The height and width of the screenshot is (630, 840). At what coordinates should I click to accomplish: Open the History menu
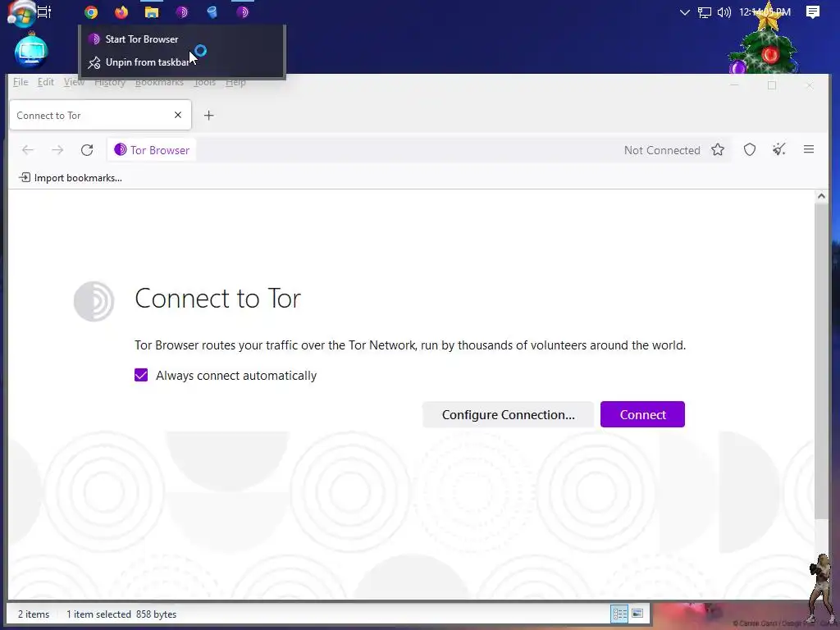click(x=110, y=82)
